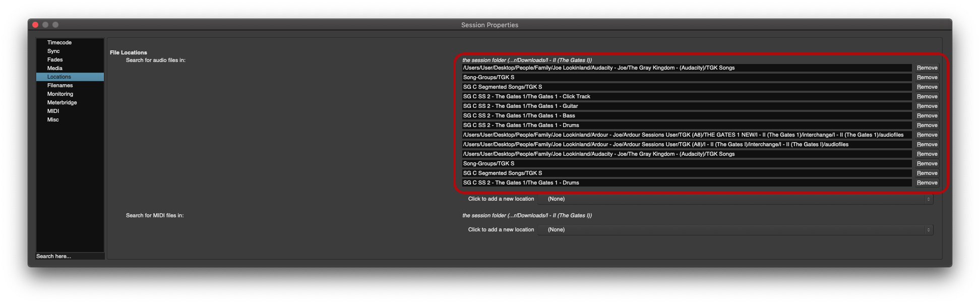980x304 pixels.
Task: Go to the Media section
Action: 55,68
